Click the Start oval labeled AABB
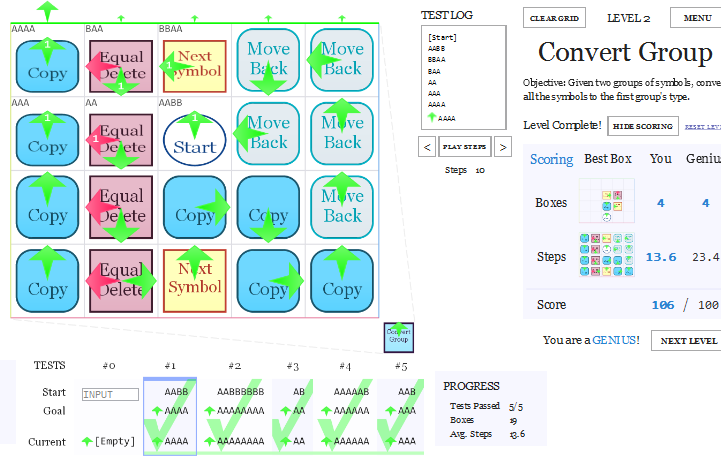This screenshot has height=466, width=721. [x=195, y=140]
